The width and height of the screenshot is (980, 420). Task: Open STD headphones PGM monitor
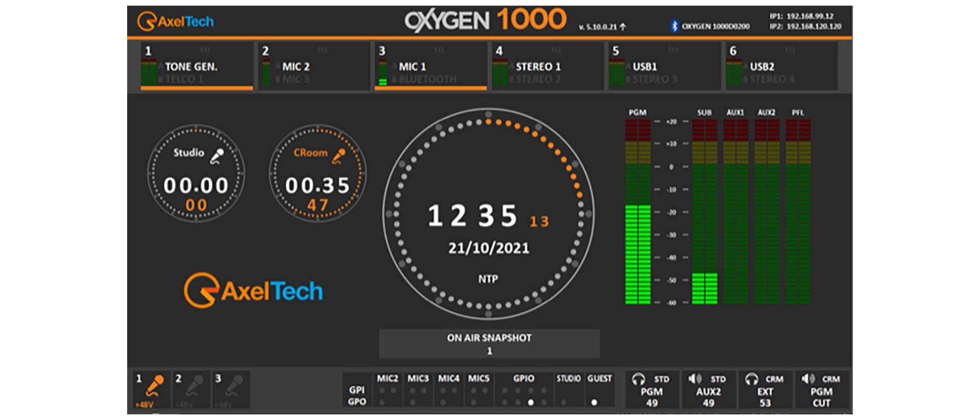[x=652, y=390]
